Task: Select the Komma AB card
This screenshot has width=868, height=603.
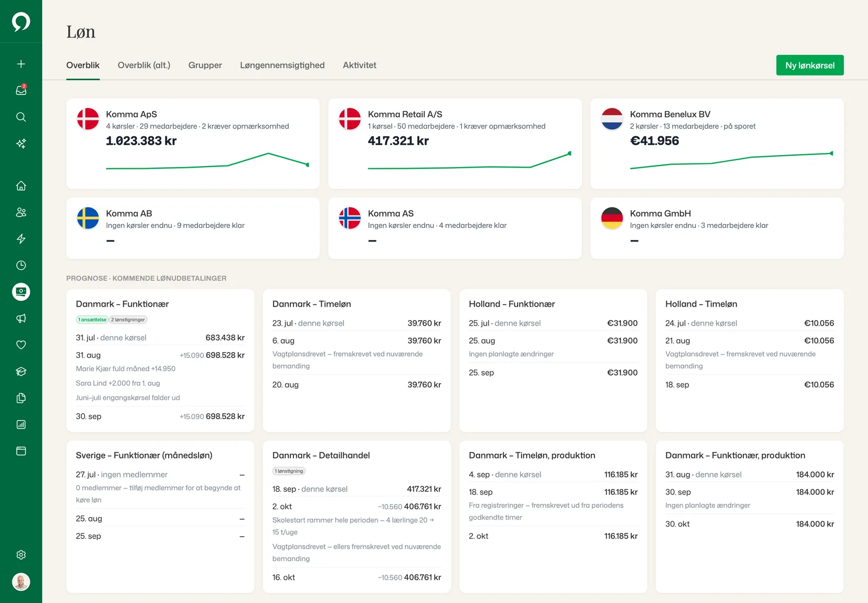Action: point(193,228)
